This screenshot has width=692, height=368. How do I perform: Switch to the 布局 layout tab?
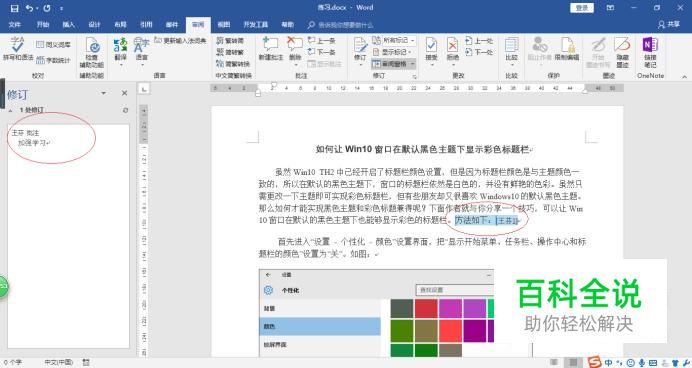click(120, 25)
